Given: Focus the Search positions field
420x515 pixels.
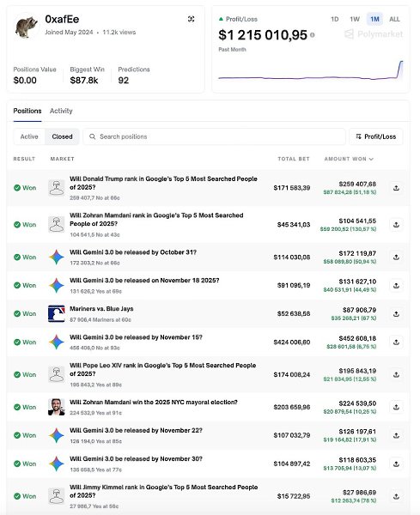Looking at the screenshot, I should [x=214, y=136].
